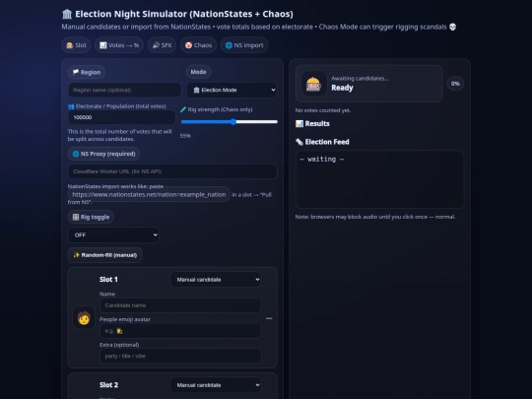Image resolution: width=532 pixels, height=399 pixels.
Task: Click the Slot pill at top
Action: 76,45
